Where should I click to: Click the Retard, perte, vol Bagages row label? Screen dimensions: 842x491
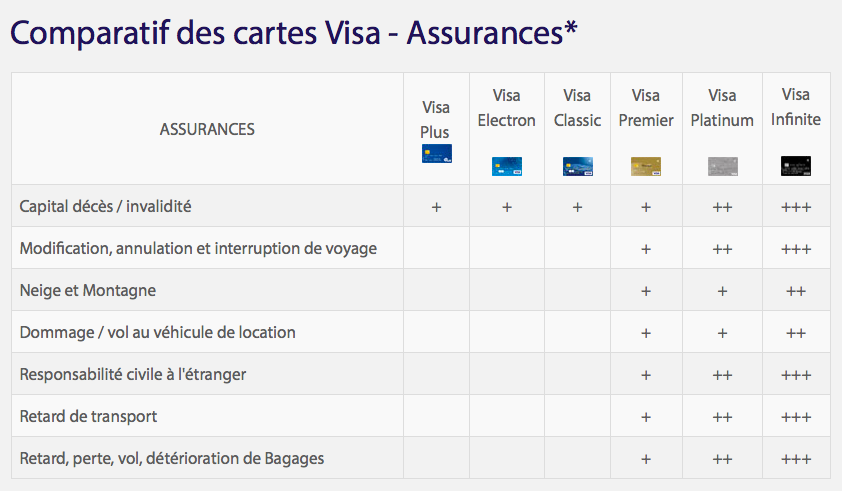coord(172,459)
